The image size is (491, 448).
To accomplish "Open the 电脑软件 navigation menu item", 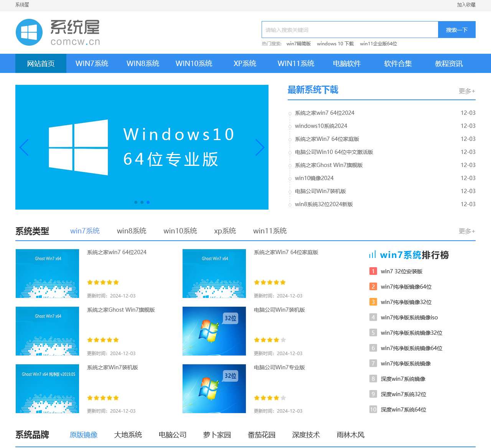I will pyautogui.click(x=347, y=63).
